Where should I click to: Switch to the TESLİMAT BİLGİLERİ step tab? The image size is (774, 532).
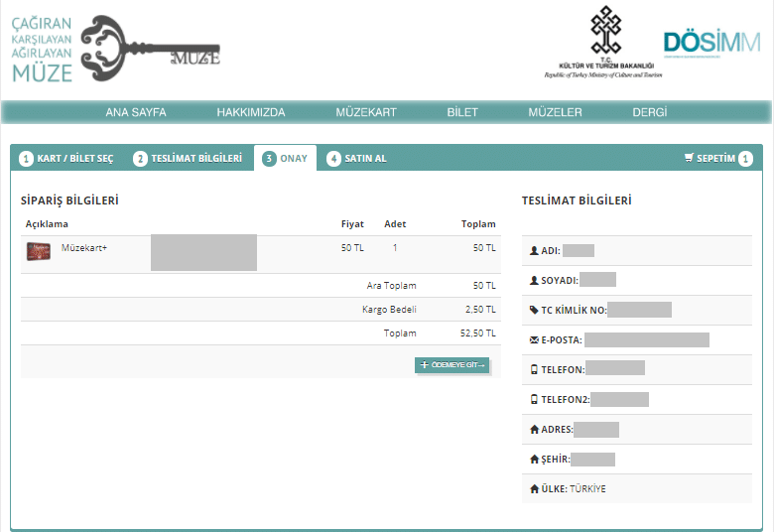click(188, 159)
